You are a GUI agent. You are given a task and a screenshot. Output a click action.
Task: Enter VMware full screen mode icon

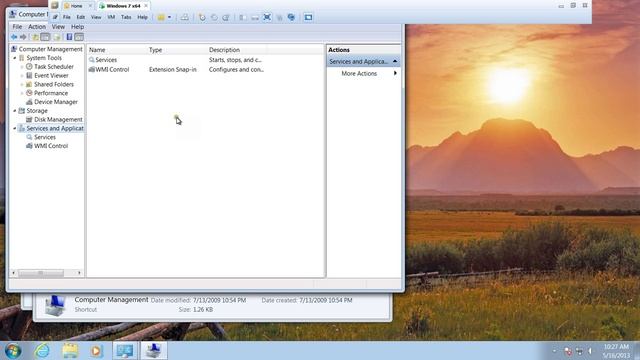pyautogui.click(x=267, y=17)
